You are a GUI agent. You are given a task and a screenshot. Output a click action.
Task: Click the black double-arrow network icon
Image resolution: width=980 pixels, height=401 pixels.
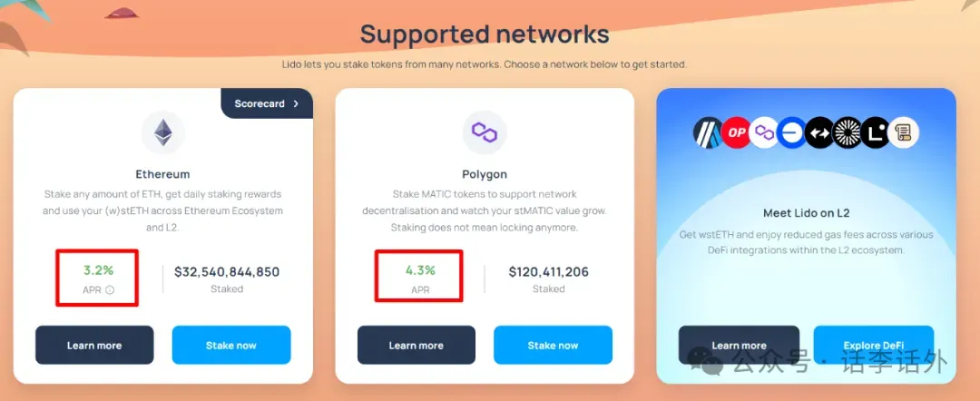(819, 132)
